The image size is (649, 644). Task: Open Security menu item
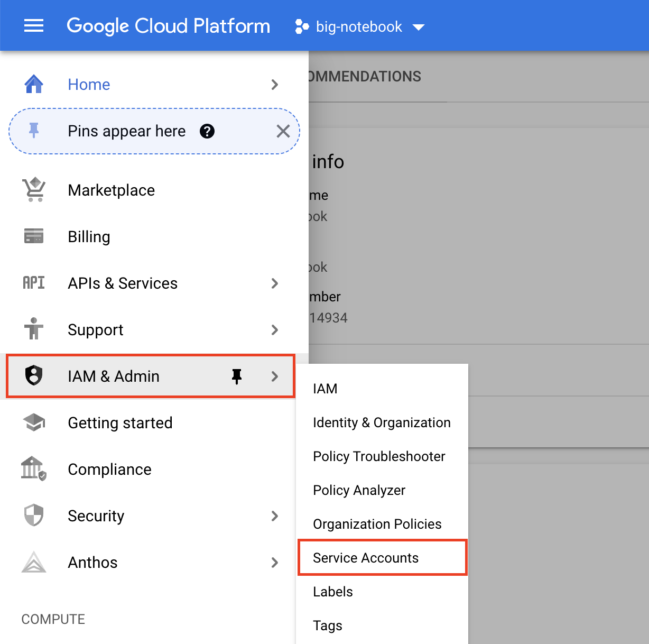coord(96,516)
